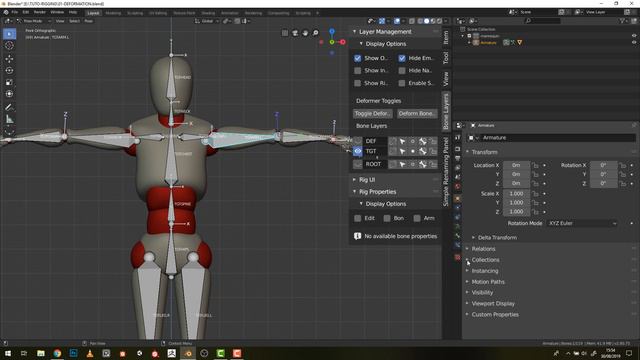This screenshot has height=360, width=640.
Task: Switch to rendered viewport shading
Action: click(x=440, y=21)
